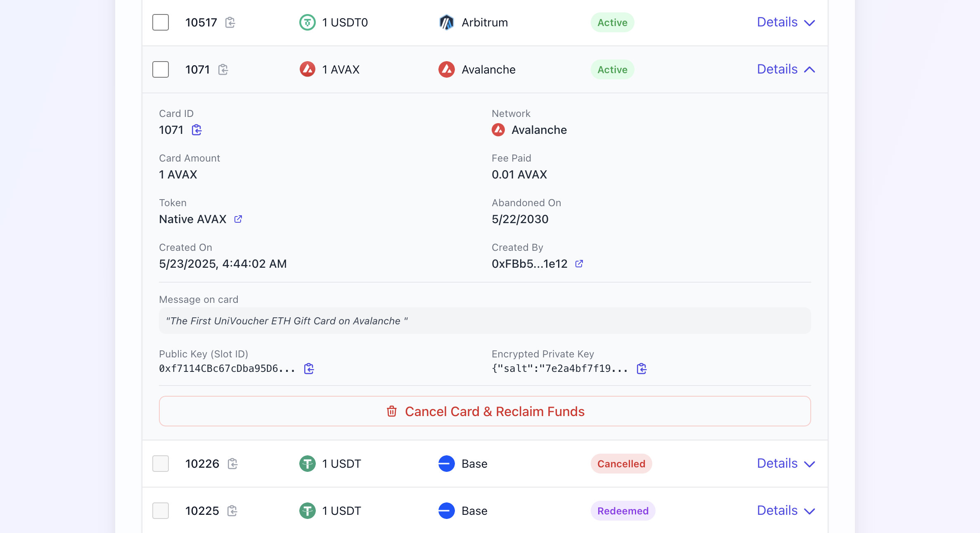This screenshot has height=533, width=980.
Task: Click Abandoned On date '5/22/2030'
Action: (520, 219)
